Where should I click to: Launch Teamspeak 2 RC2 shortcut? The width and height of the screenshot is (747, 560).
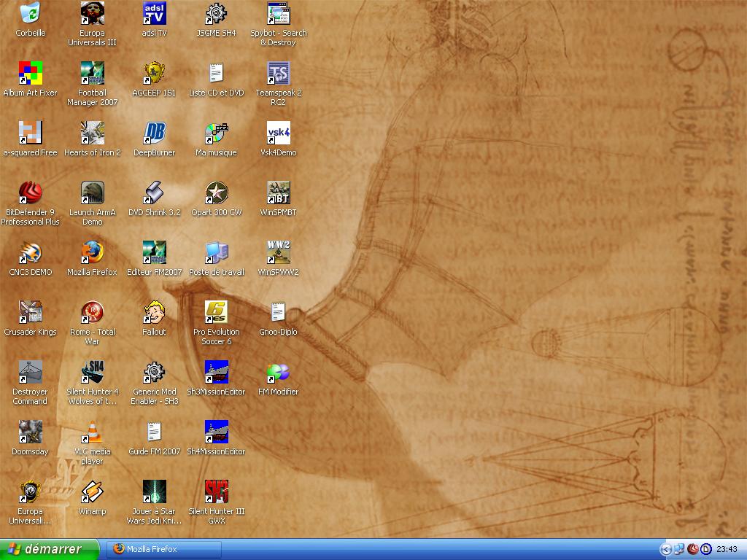pyautogui.click(x=278, y=73)
